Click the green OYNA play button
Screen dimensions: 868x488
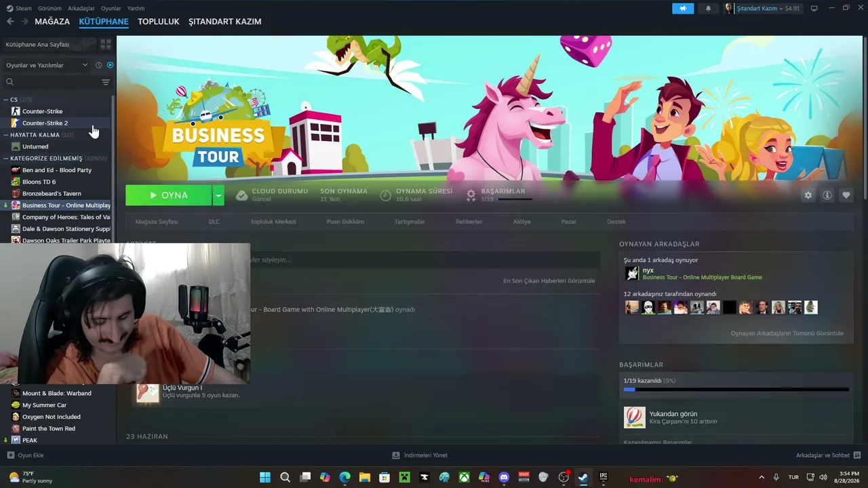pos(169,195)
